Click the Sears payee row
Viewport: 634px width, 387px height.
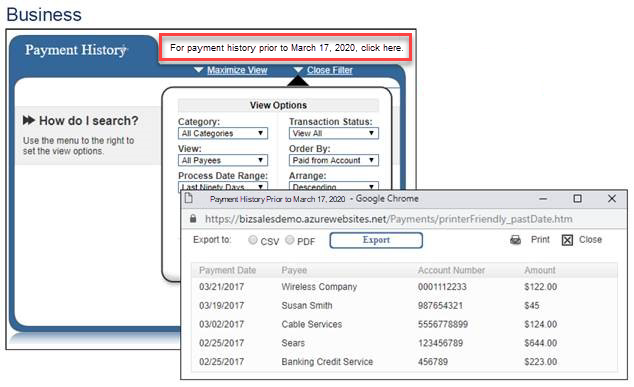293,343
